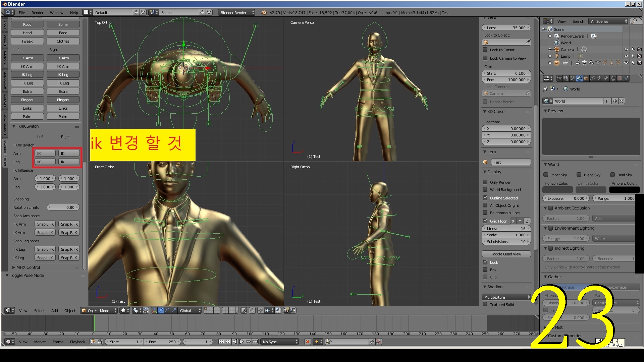This screenshot has height=362, width=644.
Task: Open Bone tab in Properties header
Action: pos(606,78)
